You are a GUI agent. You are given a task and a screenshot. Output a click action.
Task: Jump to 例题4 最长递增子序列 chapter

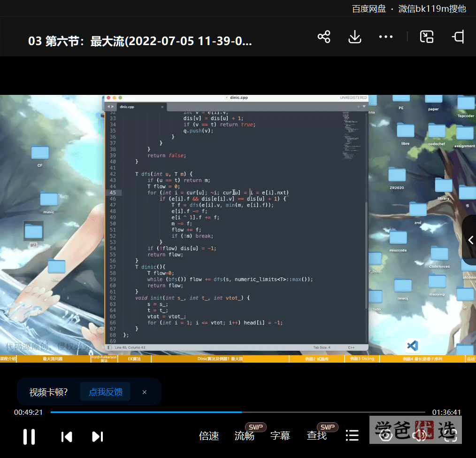(422, 359)
